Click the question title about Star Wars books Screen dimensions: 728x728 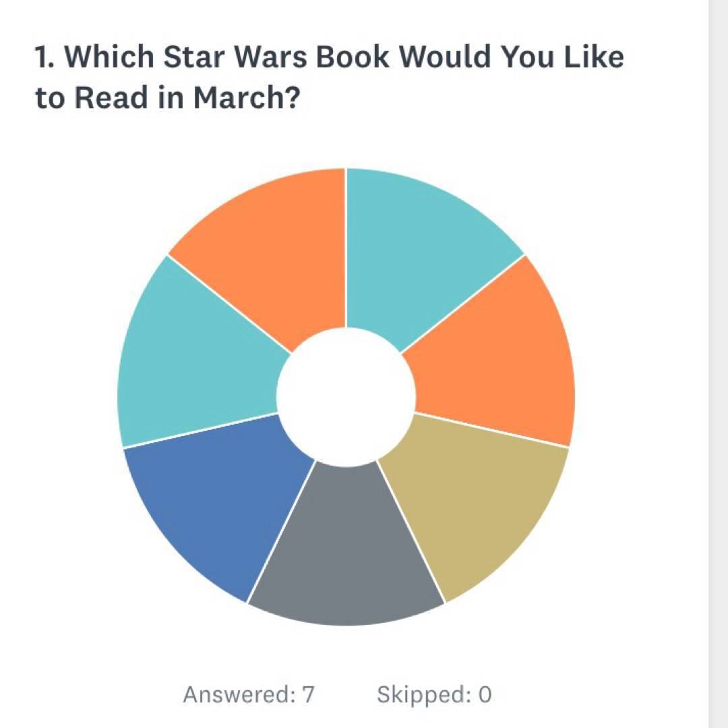329,78
